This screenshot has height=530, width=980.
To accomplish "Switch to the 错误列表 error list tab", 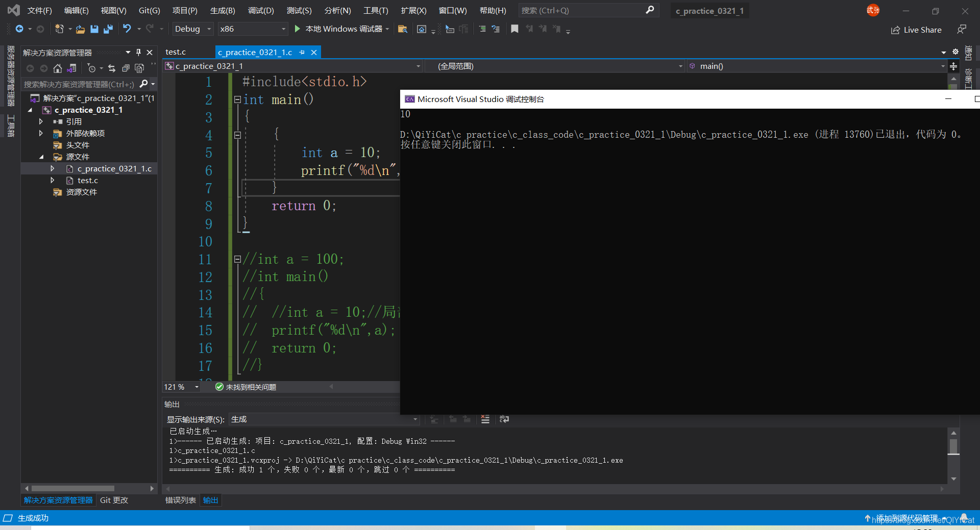I will click(181, 500).
